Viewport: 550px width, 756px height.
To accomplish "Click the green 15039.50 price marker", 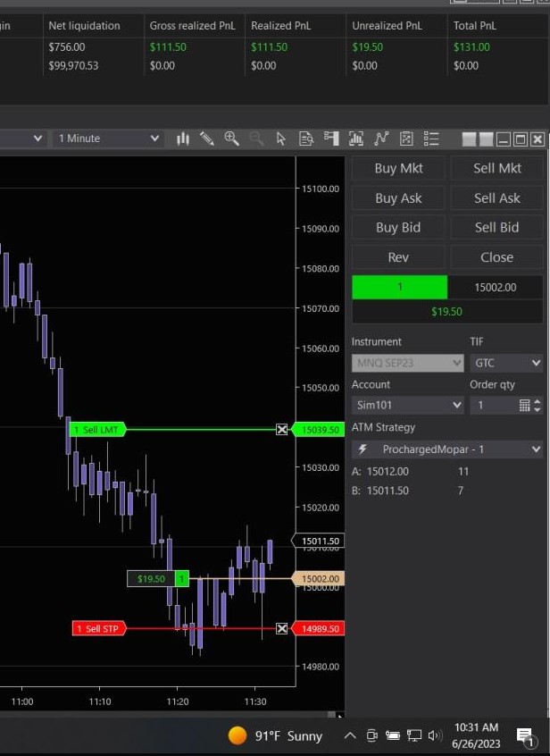I will [319, 429].
